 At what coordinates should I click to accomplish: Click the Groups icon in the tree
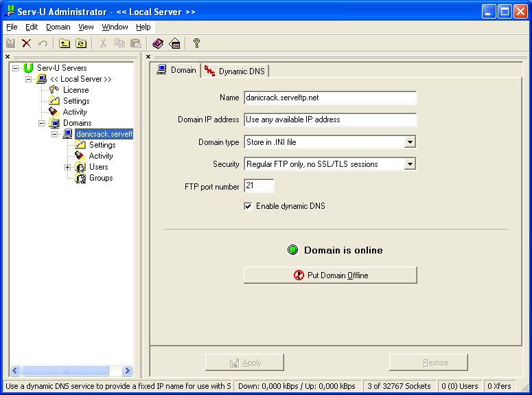tap(80, 178)
